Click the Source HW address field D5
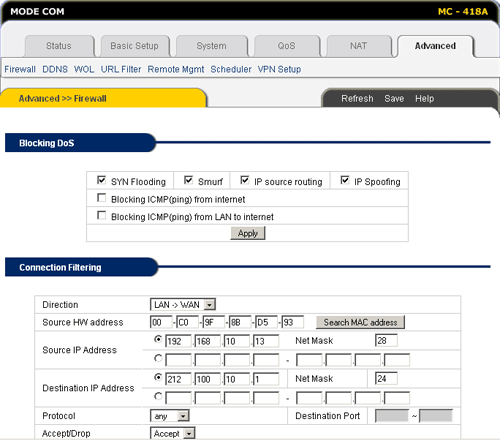 point(267,322)
